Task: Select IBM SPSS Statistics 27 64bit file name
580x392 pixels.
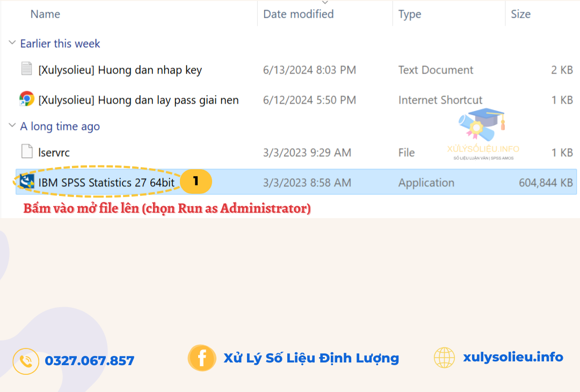Action: pyautogui.click(x=106, y=183)
